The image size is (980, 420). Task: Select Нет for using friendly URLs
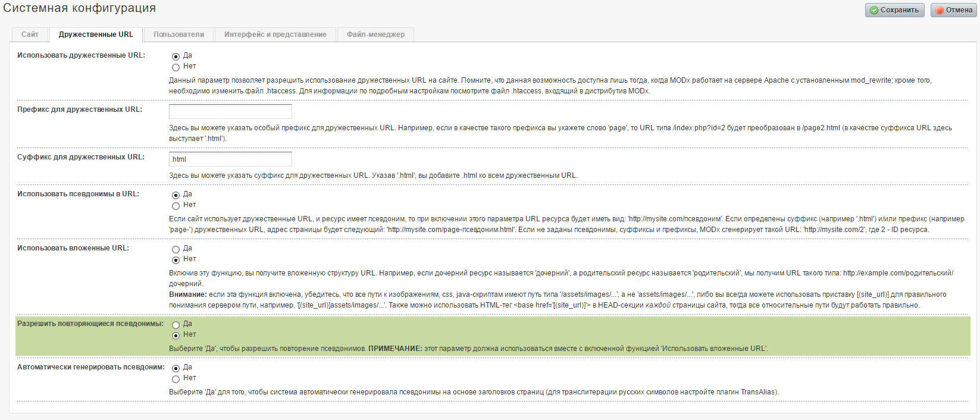click(x=176, y=67)
